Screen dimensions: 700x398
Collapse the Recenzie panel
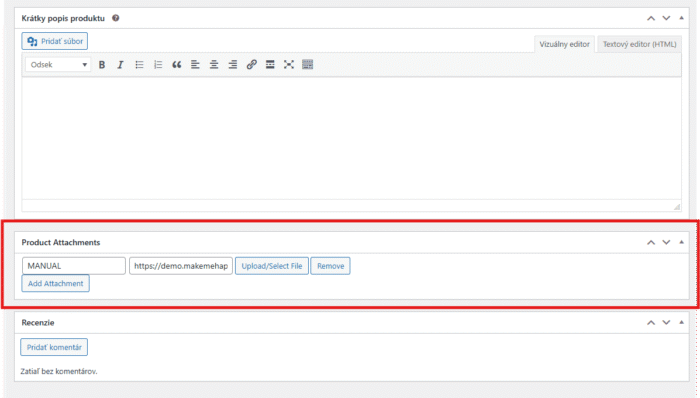tap(681, 323)
